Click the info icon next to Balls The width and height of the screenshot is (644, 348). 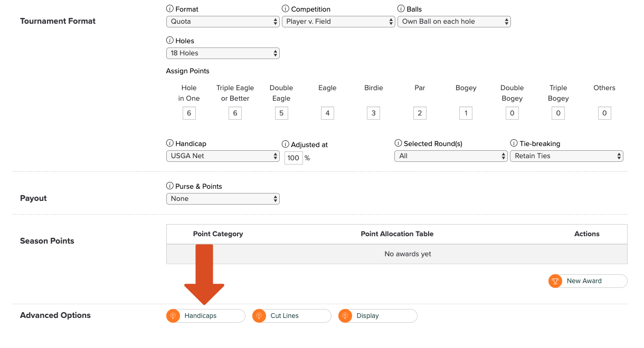[401, 9]
